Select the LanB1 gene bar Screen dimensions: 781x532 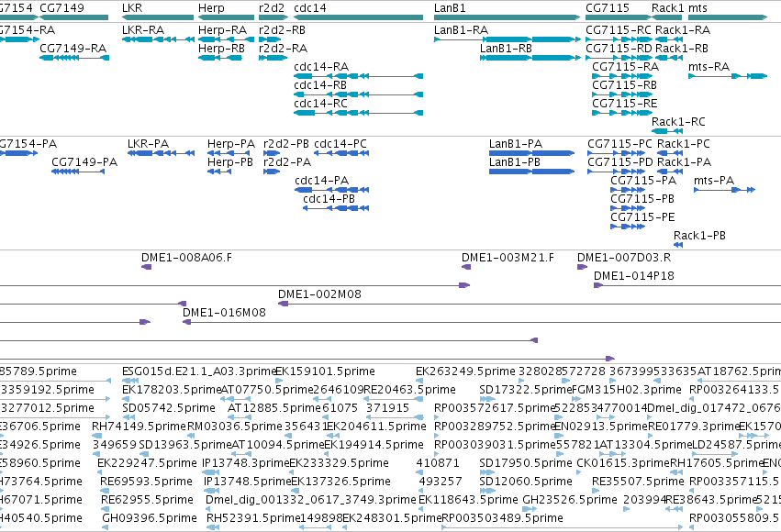coord(507,17)
